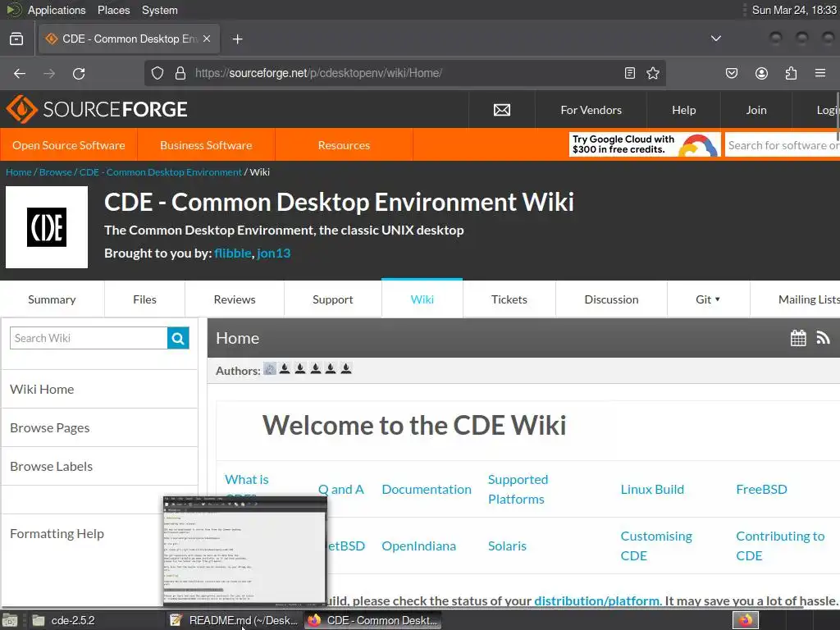This screenshot has height=630, width=840.
Task: Open the FreeBSD wiki link
Action: click(x=761, y=489)
